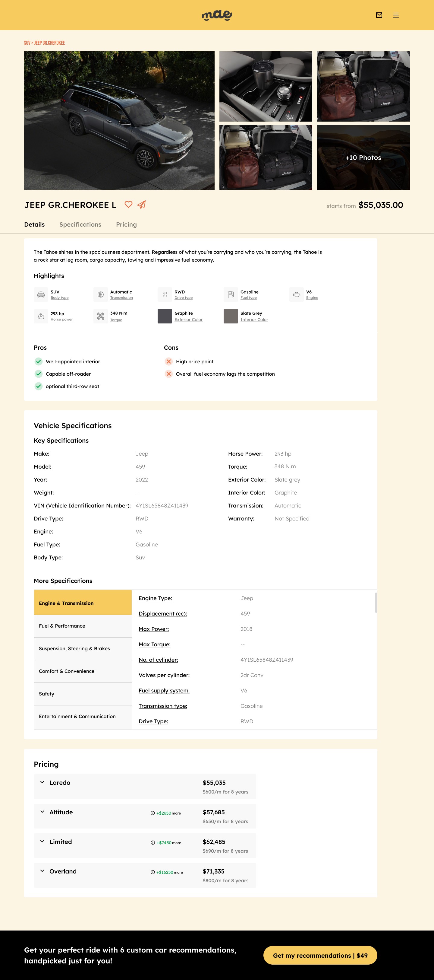Click green check beside Capable off-roader
Image resolution: width=434 pixels, height=980 pixels.
click(x=38, y=374)
